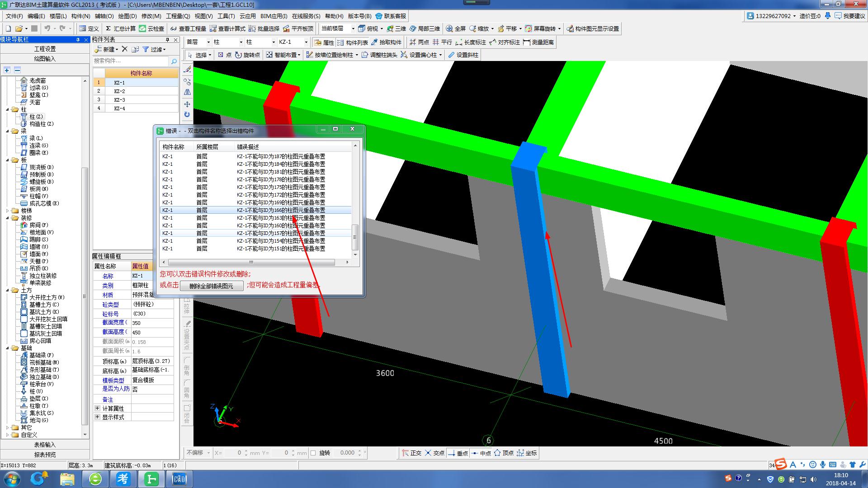Click the delete component X icon in 构件列表
Viewport: 868px width, 488px height.
pyautogui.click(x=125, y=49)
